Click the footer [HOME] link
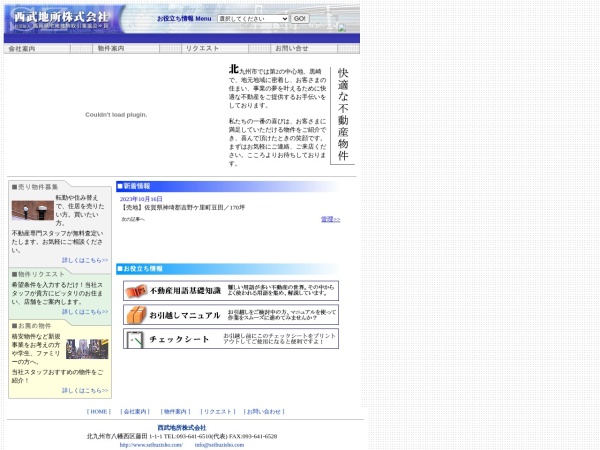The width and height of the screenshot is (600, 450). click(98, 411)
